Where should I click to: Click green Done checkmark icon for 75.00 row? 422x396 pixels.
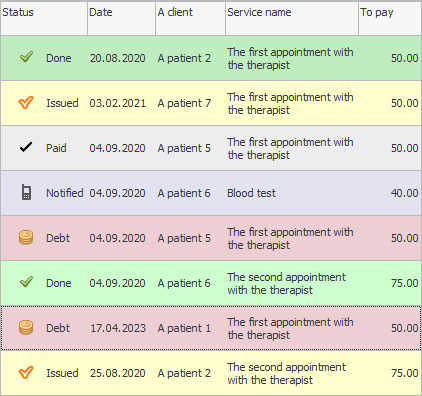(26, 282)
